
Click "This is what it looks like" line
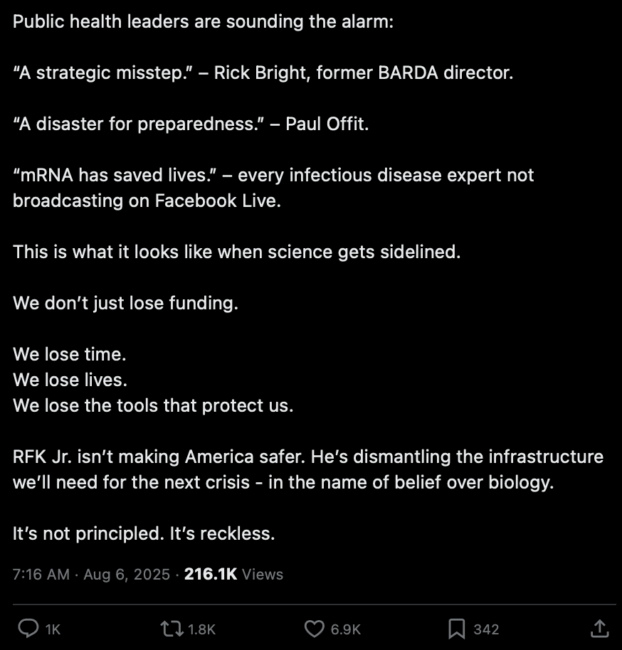pyautogui.click(x=237, y=252)
